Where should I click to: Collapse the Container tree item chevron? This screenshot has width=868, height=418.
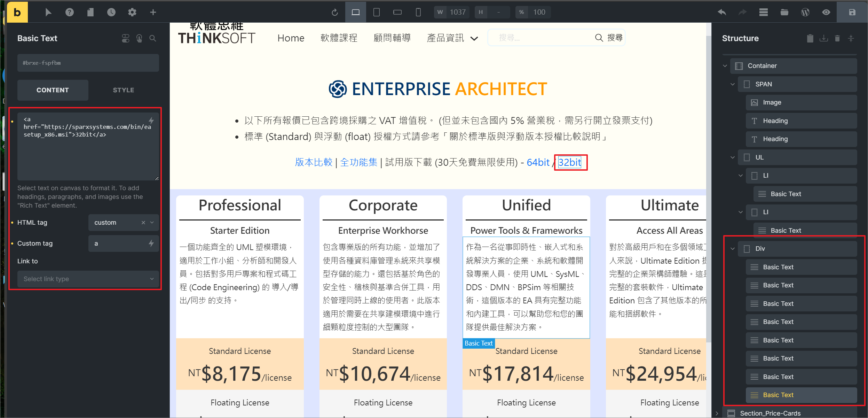[725, 66]
